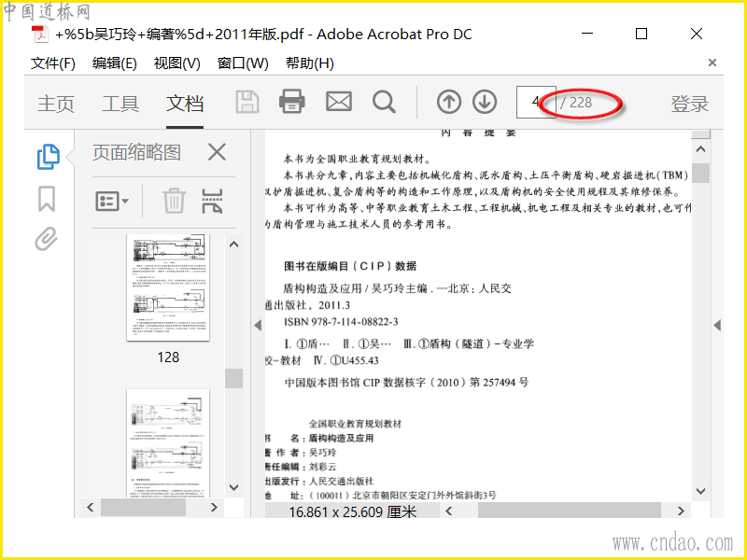
Task: Click the page options scissors icon
Action: tap(213, 201)
